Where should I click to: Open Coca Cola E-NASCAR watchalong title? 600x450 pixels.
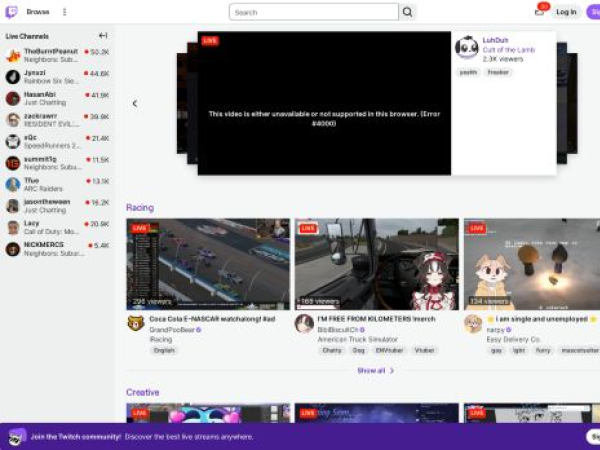212,319
